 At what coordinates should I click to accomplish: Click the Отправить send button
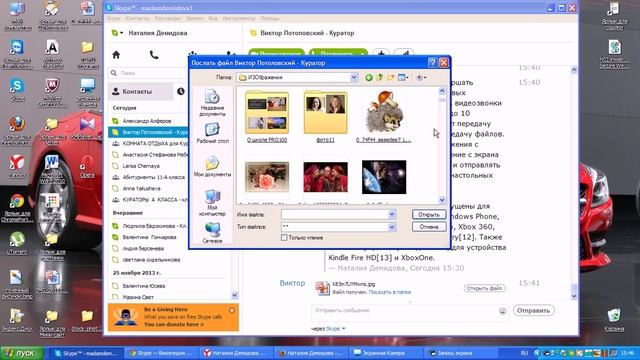(x=533, y=311)
